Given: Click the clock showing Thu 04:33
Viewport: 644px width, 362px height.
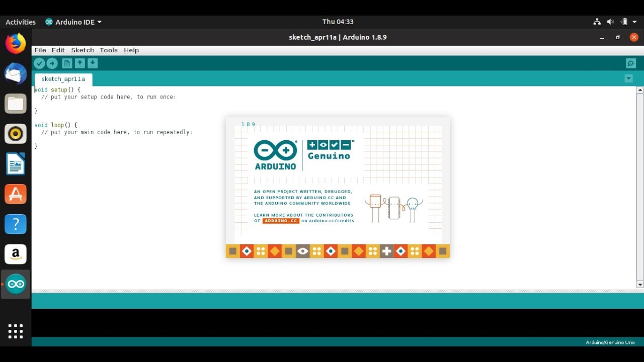Looking at the screenshot, I should [x=338, y=22].
